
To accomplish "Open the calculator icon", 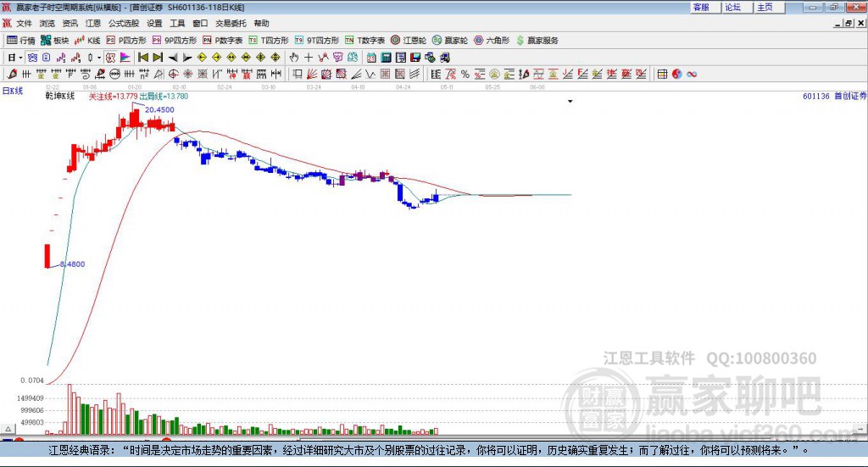I will click(x=386, y=58).
